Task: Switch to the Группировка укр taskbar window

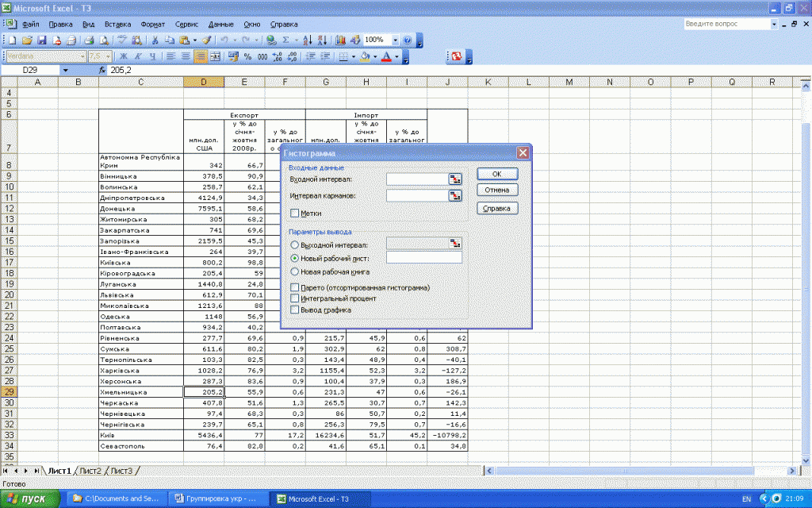Action: 219,498
